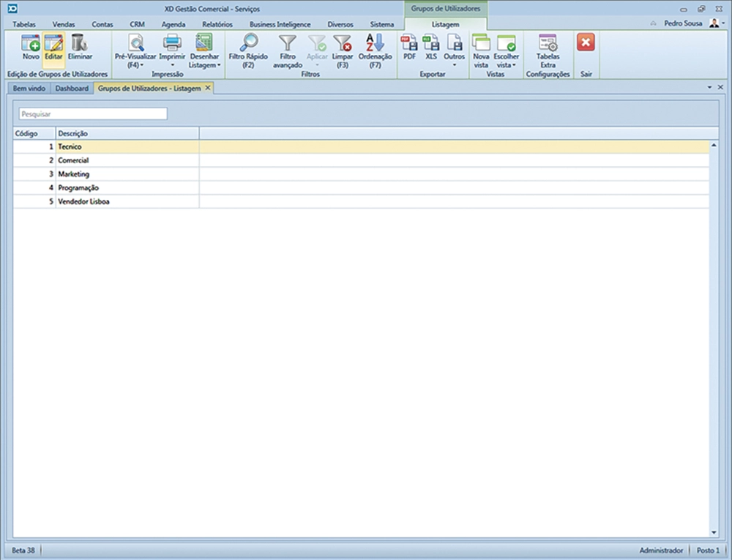Click the Eliminar trash icon
The width and height of the screenshot is (732, 560).
click(x=80, y=44)
